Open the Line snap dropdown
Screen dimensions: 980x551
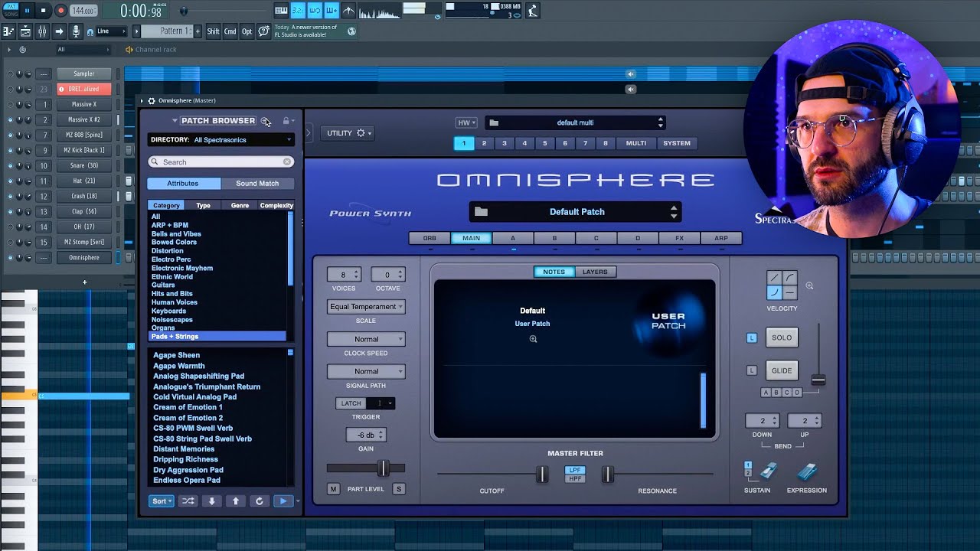112,31
